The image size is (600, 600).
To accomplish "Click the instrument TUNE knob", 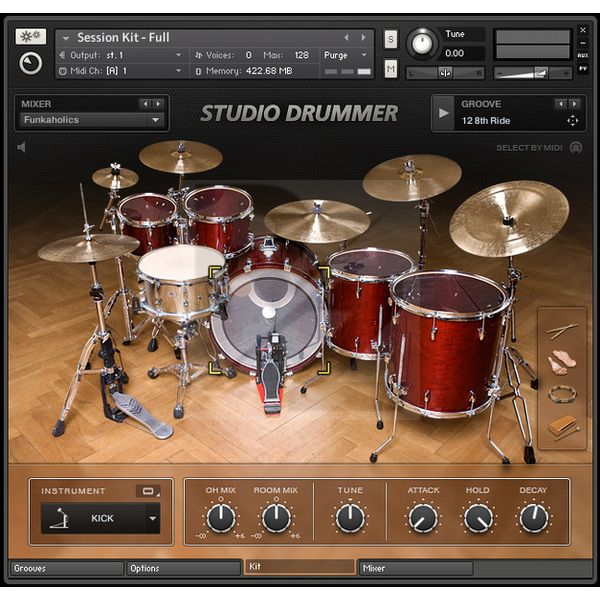I will coord(350,518).
